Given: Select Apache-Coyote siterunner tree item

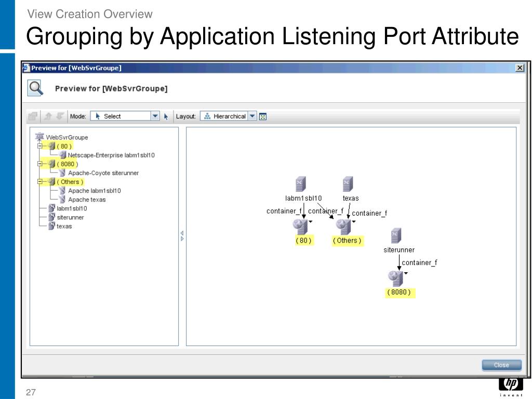Looking at the screenshot, I should (x=103, y=173).
